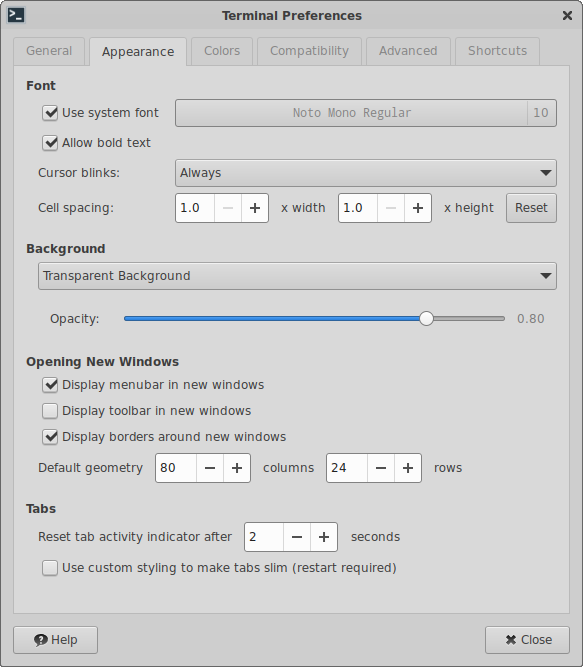Open the Advanced tab
The image size is (583, 667).
(x=408, y=51)
